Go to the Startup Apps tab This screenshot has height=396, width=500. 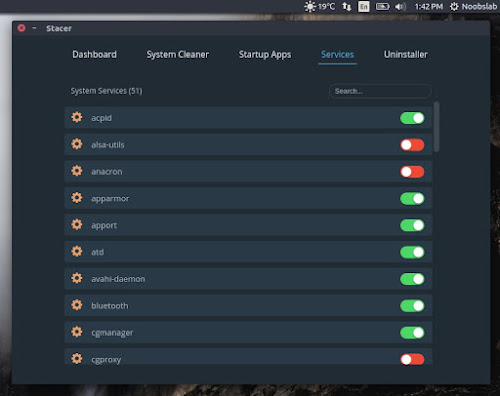pos(265,55)
